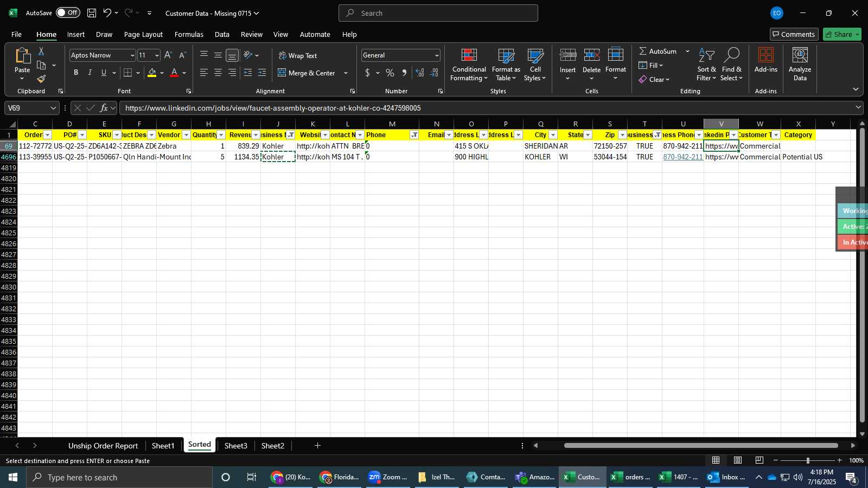Apply Italic formatting

90,73
